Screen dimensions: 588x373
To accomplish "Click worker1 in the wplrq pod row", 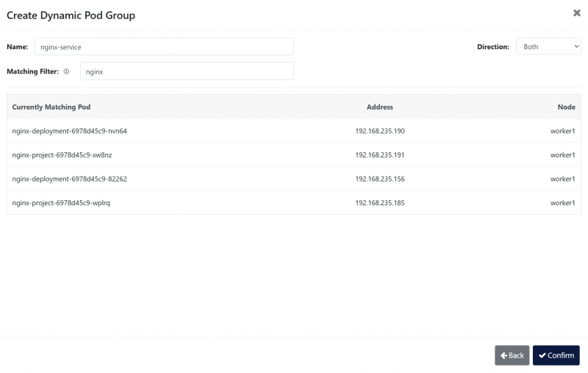I will pos(562,202).
